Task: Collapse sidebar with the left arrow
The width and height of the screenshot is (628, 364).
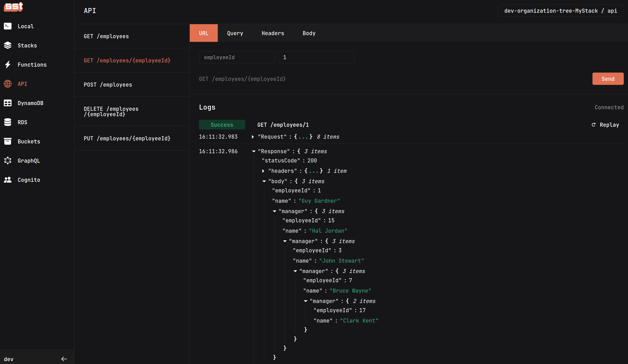Action: [64, 359]
